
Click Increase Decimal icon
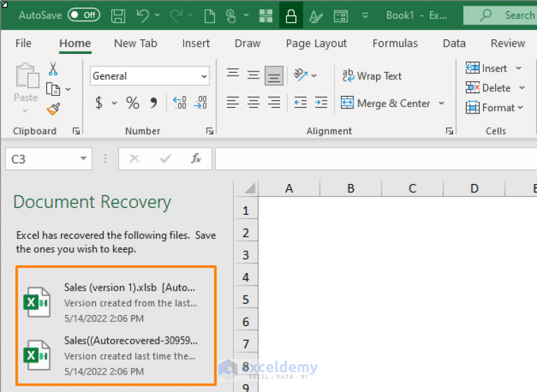click(179, 102)
